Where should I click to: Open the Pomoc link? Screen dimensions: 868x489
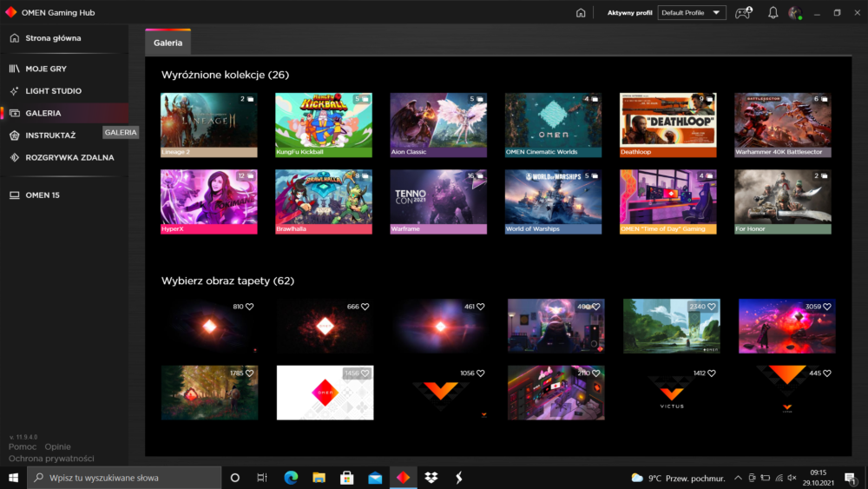[23, 446]
